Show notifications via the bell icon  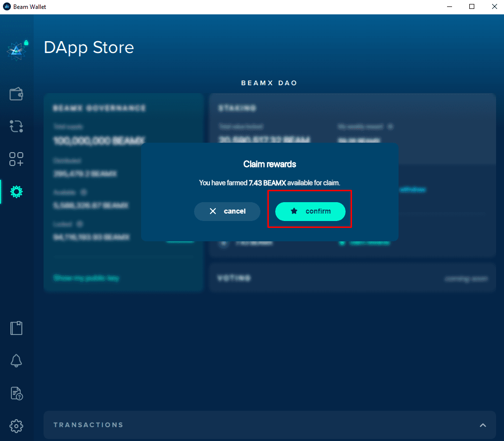pos(16,361)
